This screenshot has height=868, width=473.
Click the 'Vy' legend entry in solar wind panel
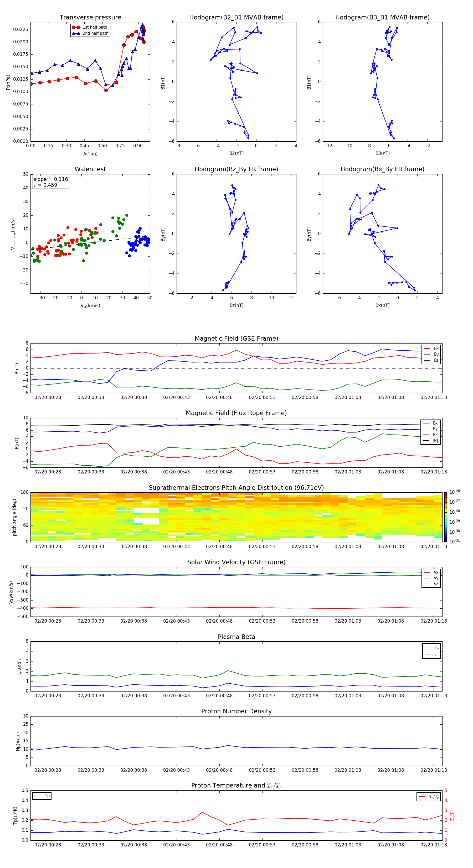pyautogui.click(x=431, y=578)
